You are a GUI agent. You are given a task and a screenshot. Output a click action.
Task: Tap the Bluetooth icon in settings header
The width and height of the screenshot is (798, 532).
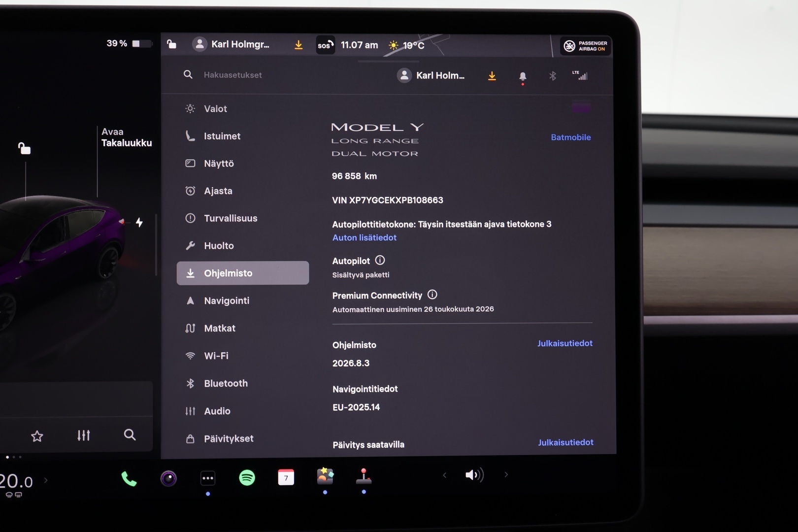553,76
